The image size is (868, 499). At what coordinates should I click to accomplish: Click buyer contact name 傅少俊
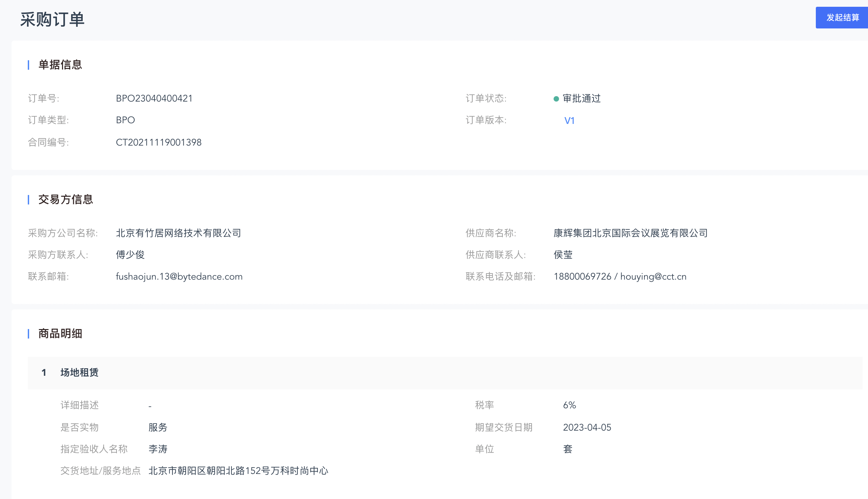point(130,255)
